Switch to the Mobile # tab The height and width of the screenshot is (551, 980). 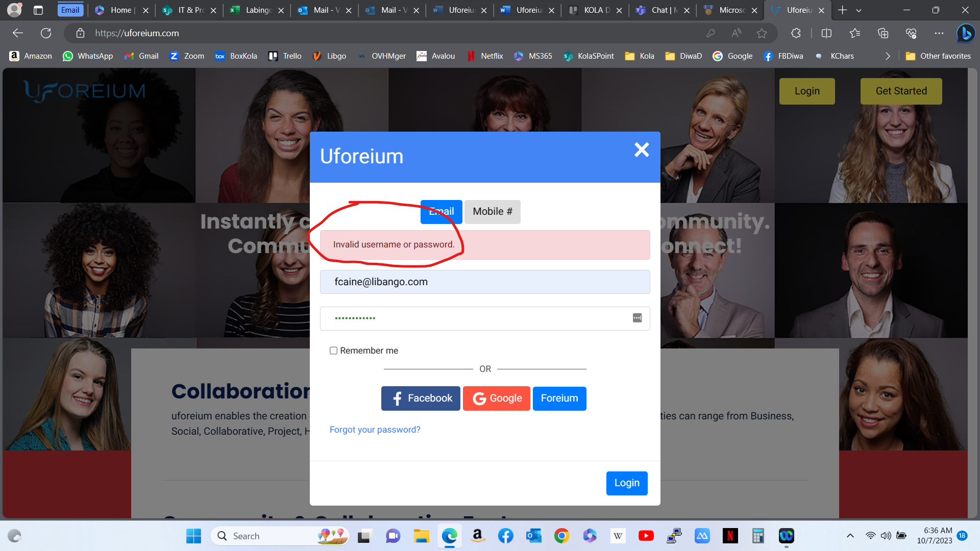[492, 212]
